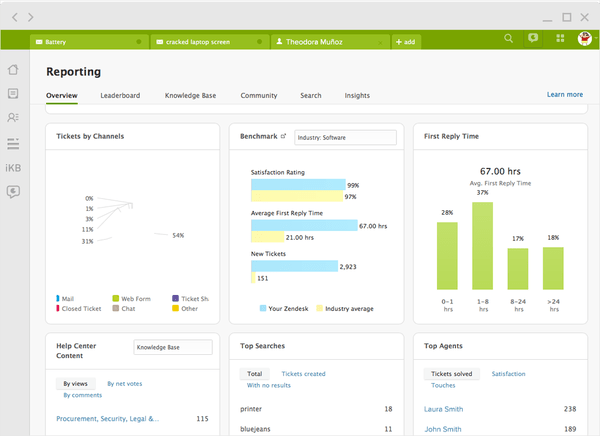Click the search magnifier in top bar
The image size is (600, 436).
coord(509,38)
